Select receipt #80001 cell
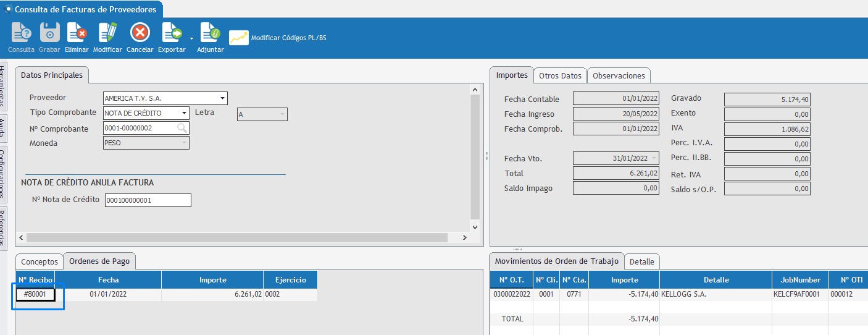 35,295
